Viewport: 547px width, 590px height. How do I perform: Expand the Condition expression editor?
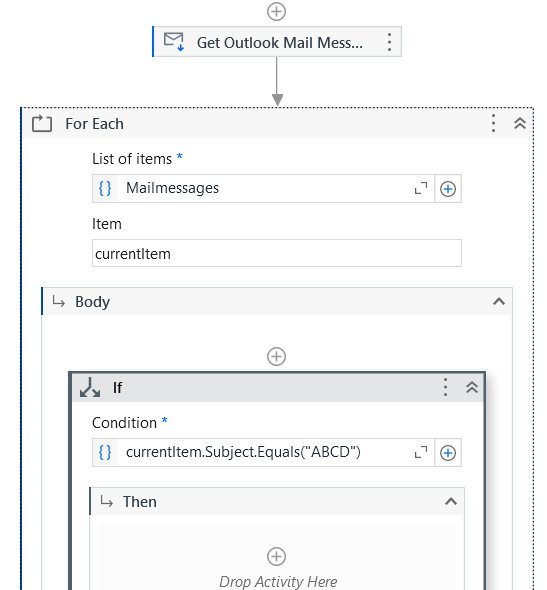421,452
